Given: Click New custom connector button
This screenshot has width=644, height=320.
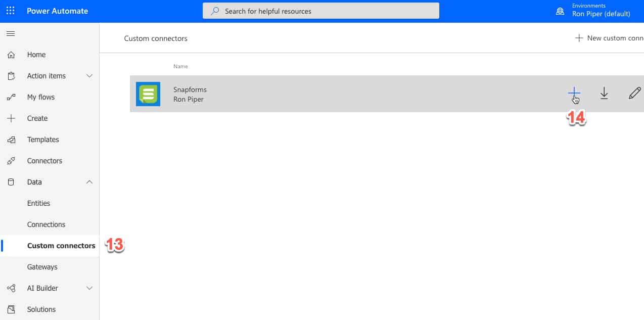Looking at the screenshot, I should tap(609, 38).
